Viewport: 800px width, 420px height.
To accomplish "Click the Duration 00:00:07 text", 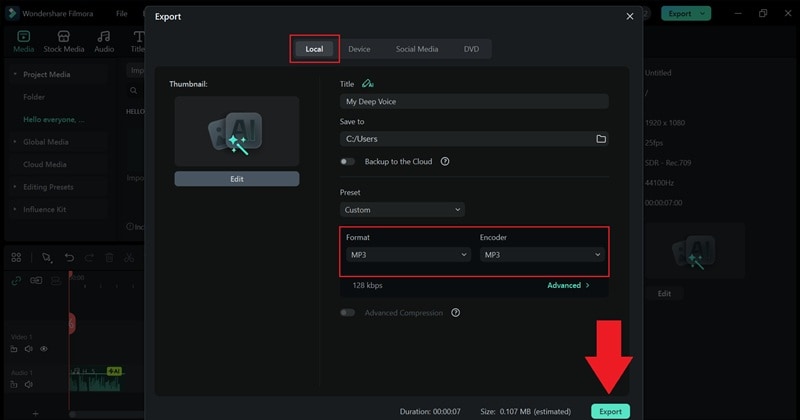I will [x=430, y=411].
